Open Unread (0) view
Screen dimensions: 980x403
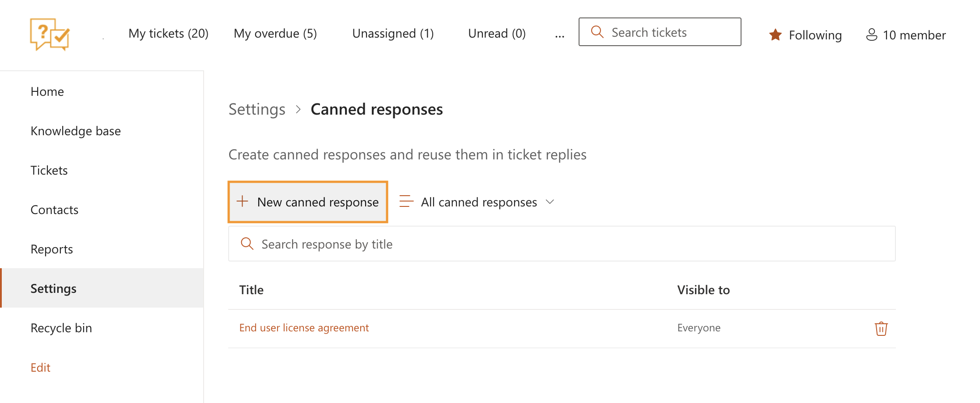(497, 34)
